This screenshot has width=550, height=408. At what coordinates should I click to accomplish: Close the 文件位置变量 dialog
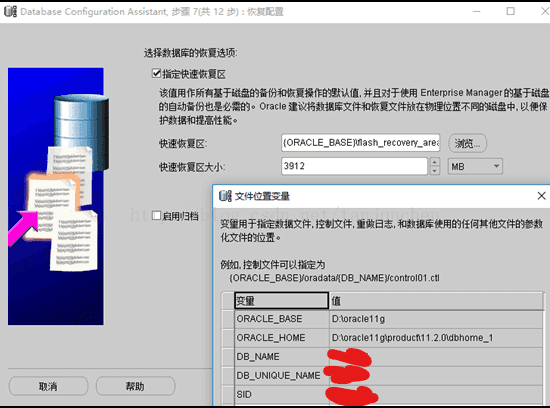click(541, 196)
